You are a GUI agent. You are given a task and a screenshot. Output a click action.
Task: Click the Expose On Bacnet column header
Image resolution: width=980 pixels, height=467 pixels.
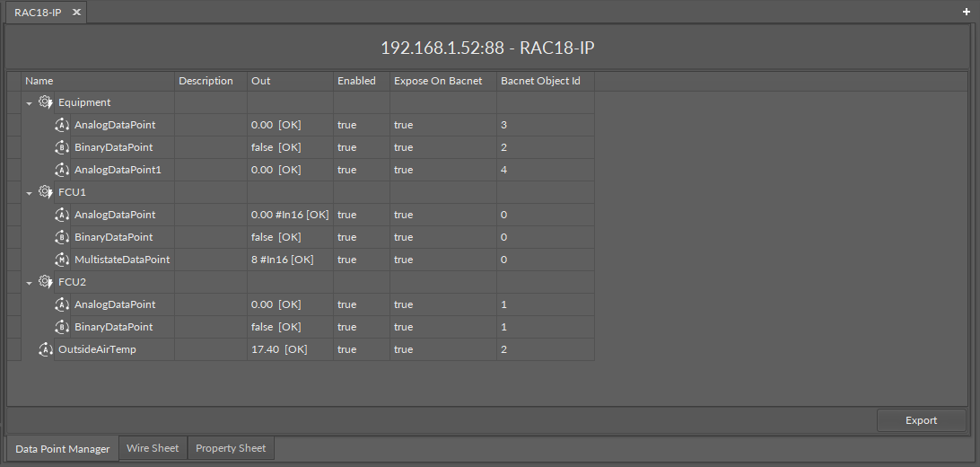[x=438, y=81]
